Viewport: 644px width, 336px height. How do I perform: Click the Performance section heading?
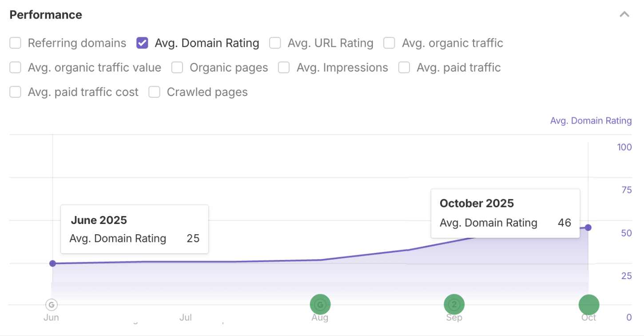pyautogui.click(x=46, y=15)
